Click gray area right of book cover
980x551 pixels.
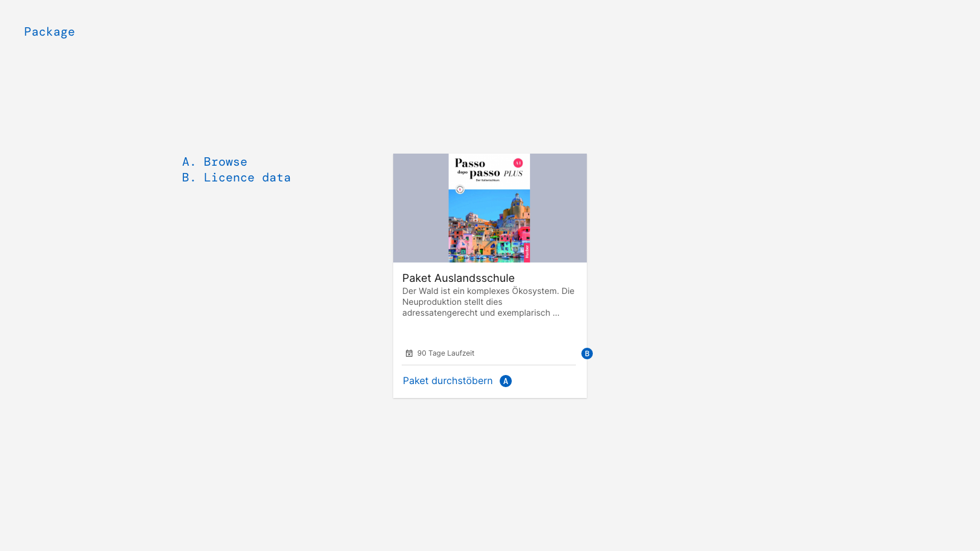(x=558, y=208)
